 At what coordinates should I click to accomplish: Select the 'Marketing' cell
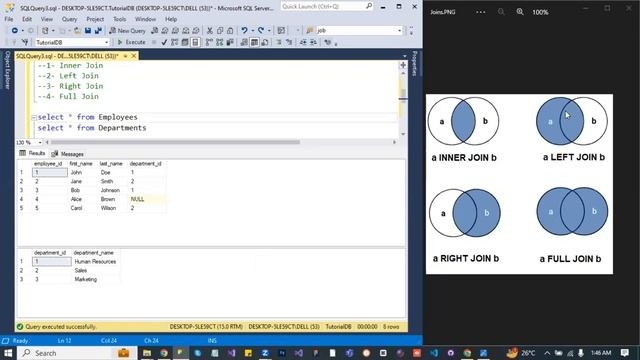[95, 280]
